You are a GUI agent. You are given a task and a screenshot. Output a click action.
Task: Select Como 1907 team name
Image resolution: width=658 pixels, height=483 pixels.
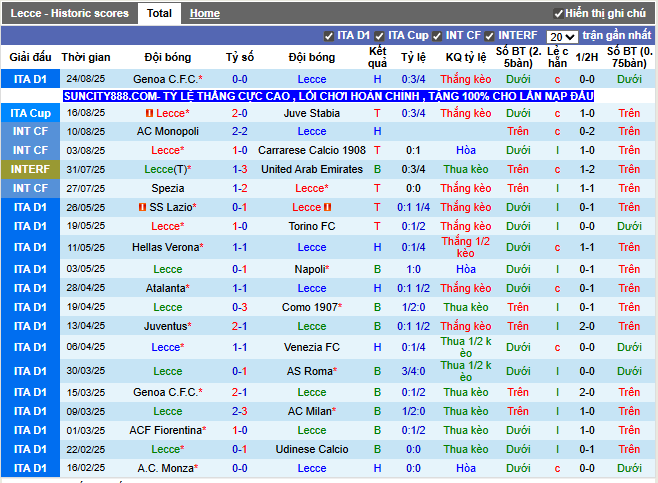click(x=310, y=307)
